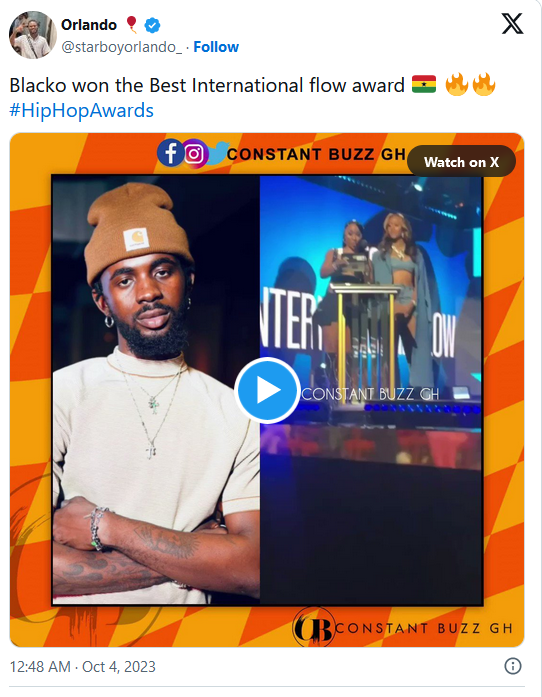Click the Facebook icon in video banner

pos(170,153)
